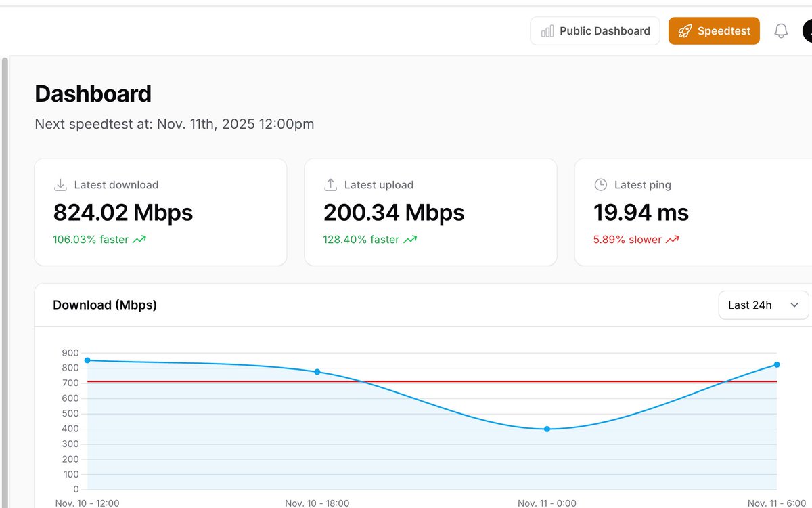
Task: Click the chevron inside the Last 24h selector
Action: (x=796, y=305)
